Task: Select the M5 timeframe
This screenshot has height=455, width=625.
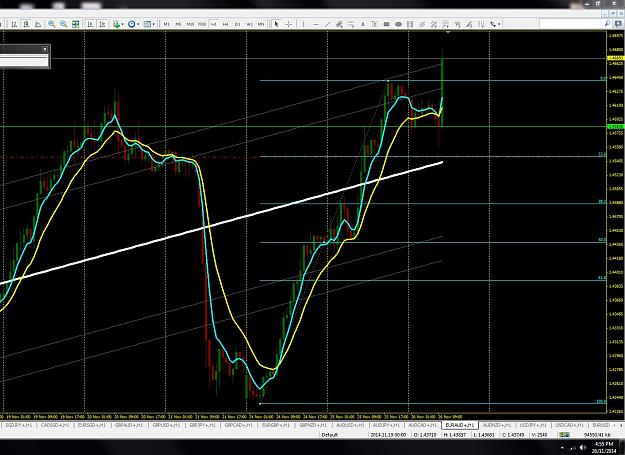Action: tap(178, 24)
